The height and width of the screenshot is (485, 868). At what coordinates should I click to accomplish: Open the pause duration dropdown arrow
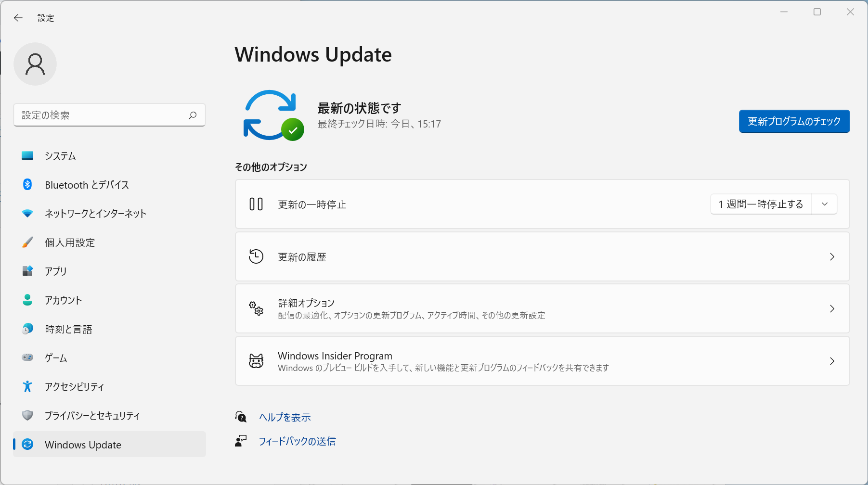(825, 204)
